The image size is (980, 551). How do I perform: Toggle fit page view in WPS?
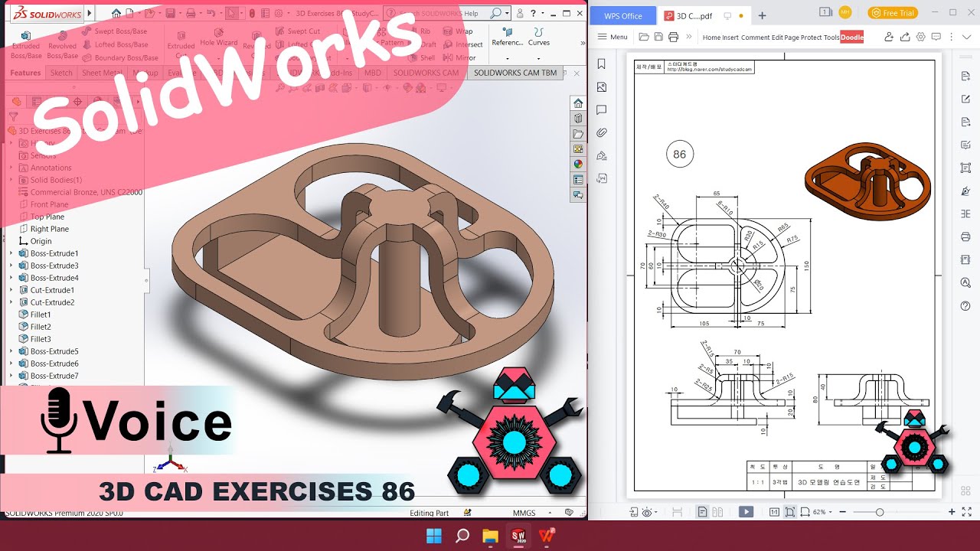(789, 512)
